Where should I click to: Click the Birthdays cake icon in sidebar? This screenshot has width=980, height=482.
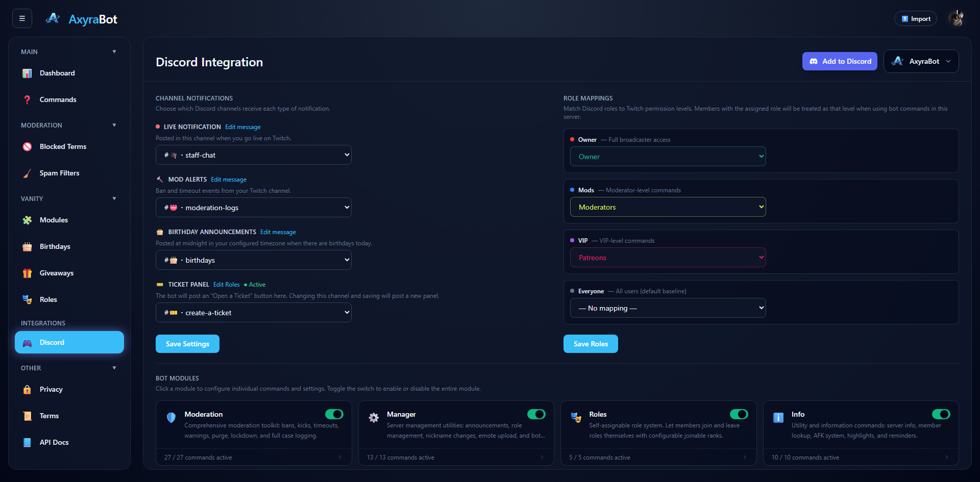click(27, 246)
